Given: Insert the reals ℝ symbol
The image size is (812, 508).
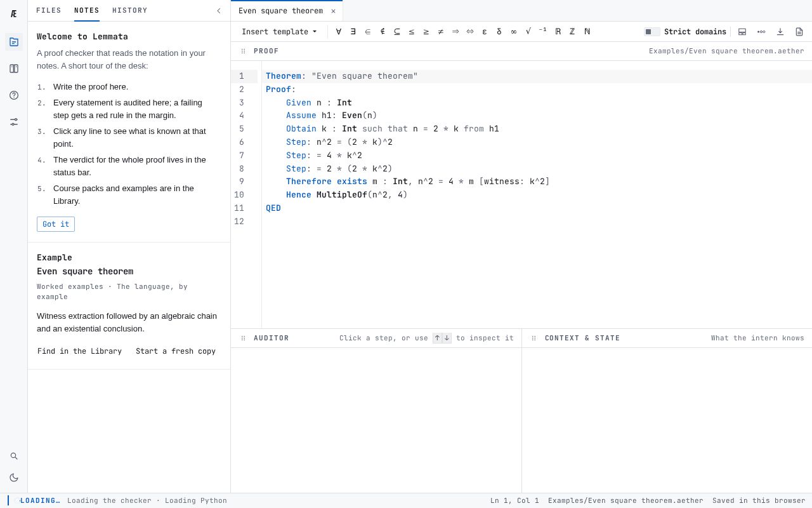Looking at the screenshot, I should [x=558, y=32].
